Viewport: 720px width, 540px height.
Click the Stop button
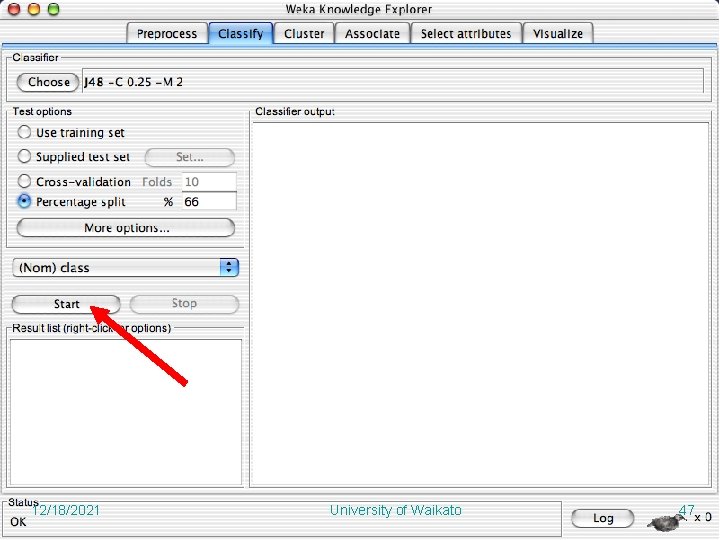184,304
